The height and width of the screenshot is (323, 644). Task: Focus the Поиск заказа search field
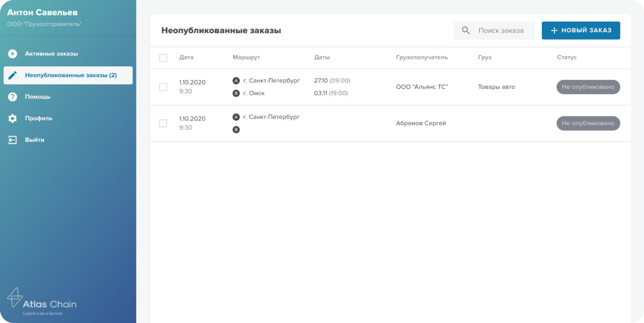point(501,30)
